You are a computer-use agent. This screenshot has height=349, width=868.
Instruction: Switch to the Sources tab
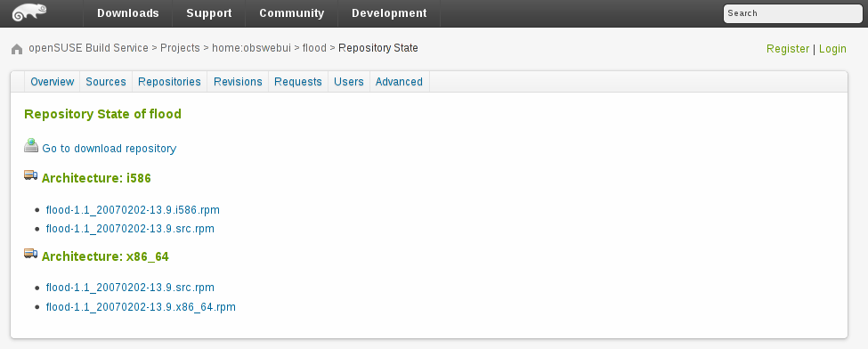tap(106, 81)
